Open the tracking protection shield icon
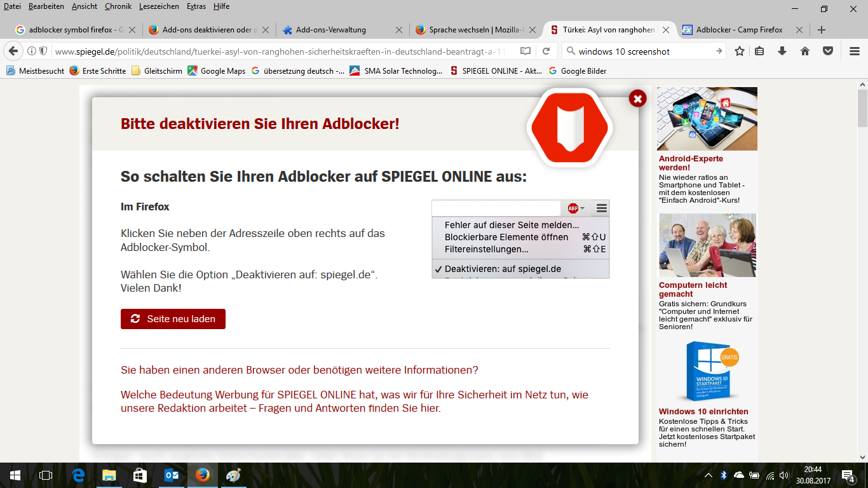The height and width of the screenshot is (488, 868). click(x=43, y=51)
